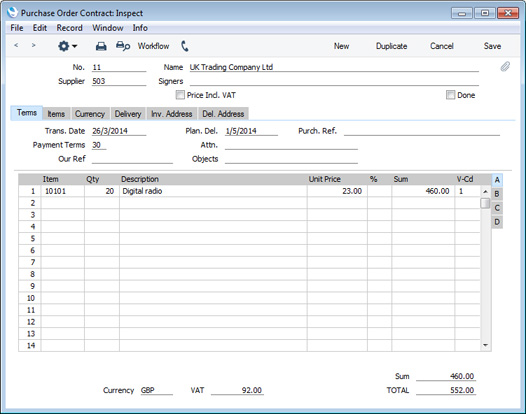Click the Duplicate button
526x414 pixels.
(x=391, y=46)
